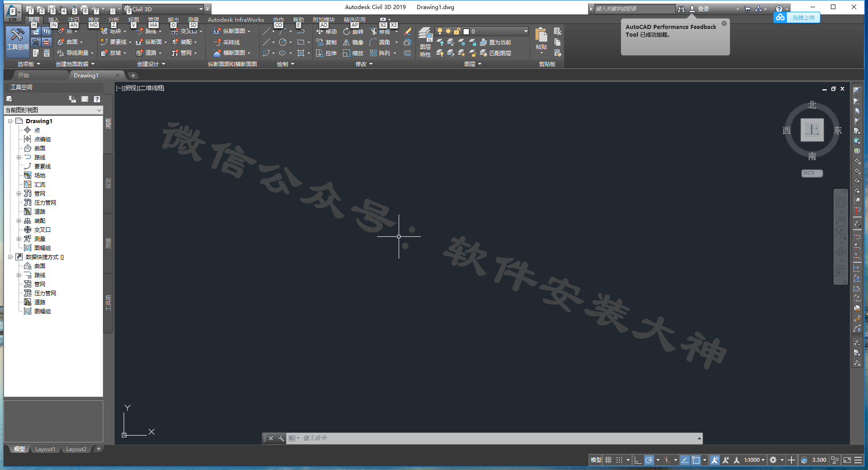Click the erase tool in the 修改 panel
The height and width of the screenshot is (470, 868).
tap(407, 31)
